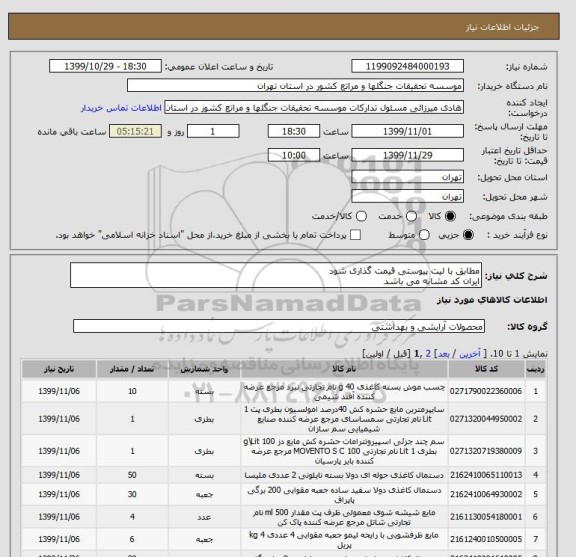The height and width of the screenshot is (557, 576).
Task: Click the دستمال کاغذی حوله ای product name
Action: click(344, 475)
